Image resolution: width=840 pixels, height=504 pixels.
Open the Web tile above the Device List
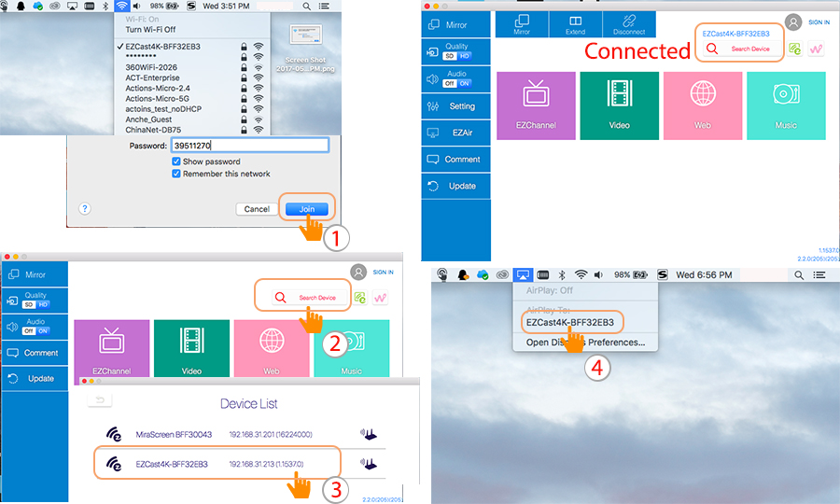(x=272, y=349)
